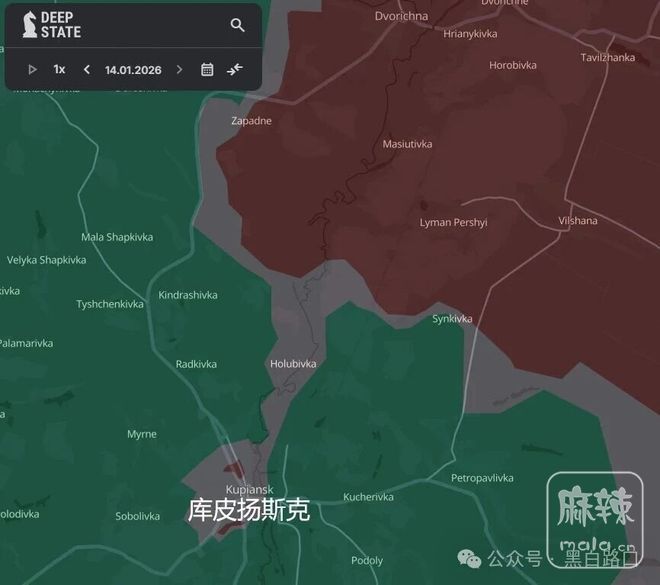Click the Synkivka village label
Viewport: 660px width, 585px height.
click(x=452, y=319)
